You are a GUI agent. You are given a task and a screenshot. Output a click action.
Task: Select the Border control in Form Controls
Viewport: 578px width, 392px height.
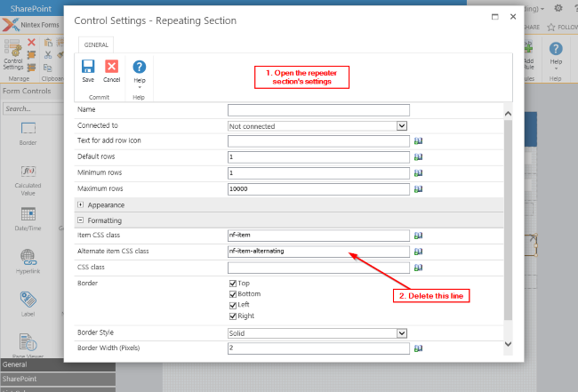click(x=28, y=133)
